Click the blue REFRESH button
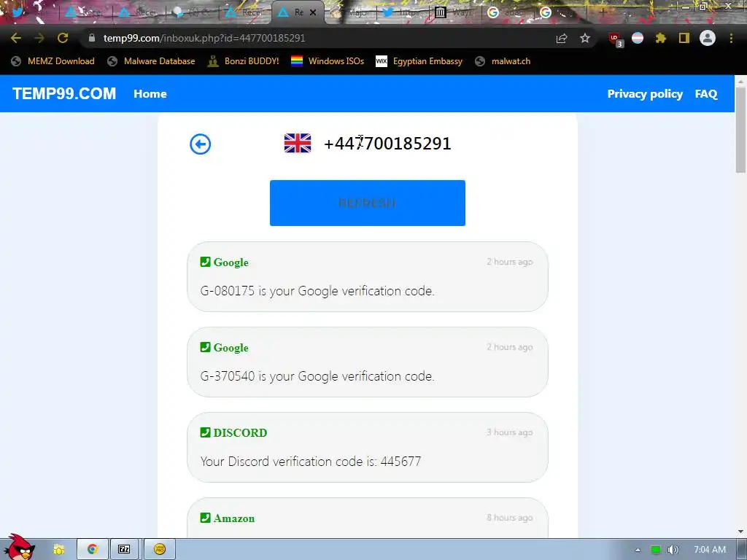747x560 pixels. 368,203
